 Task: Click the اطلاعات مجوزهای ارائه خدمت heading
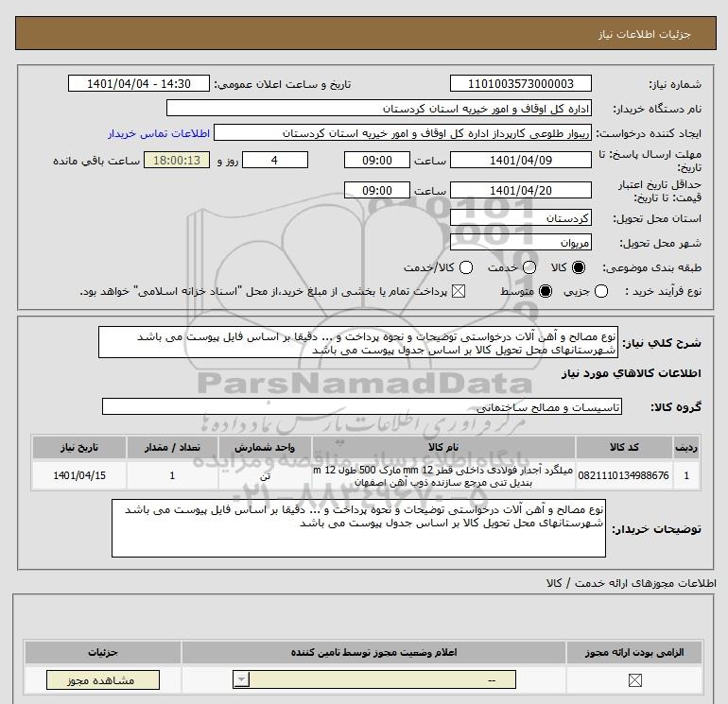click(x=632, y=583)
